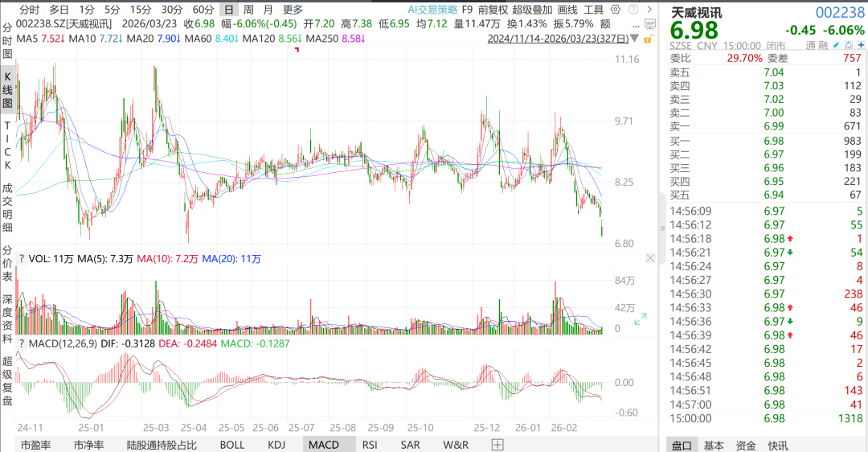
Task: Switch chart to 日 daily period
Action: pyautogui.click(x=229, y=10)
